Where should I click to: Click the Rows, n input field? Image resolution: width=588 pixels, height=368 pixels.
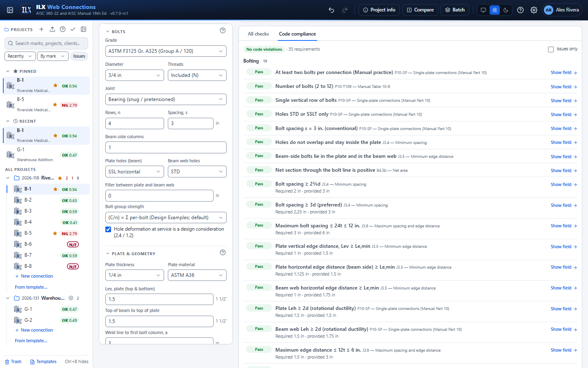pyautogui.click(x=135, y=123)
